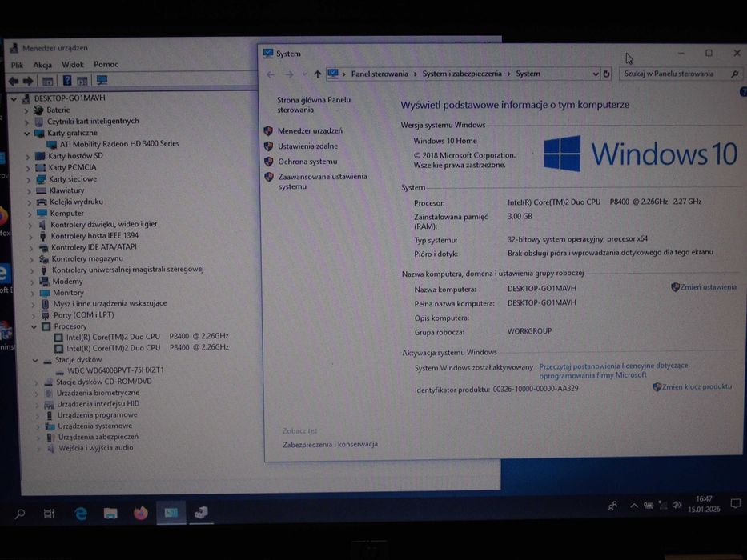Switch to System window taskbar button
Image resolution: width=747 pixels, height=560 pixels.
point(171,513)
